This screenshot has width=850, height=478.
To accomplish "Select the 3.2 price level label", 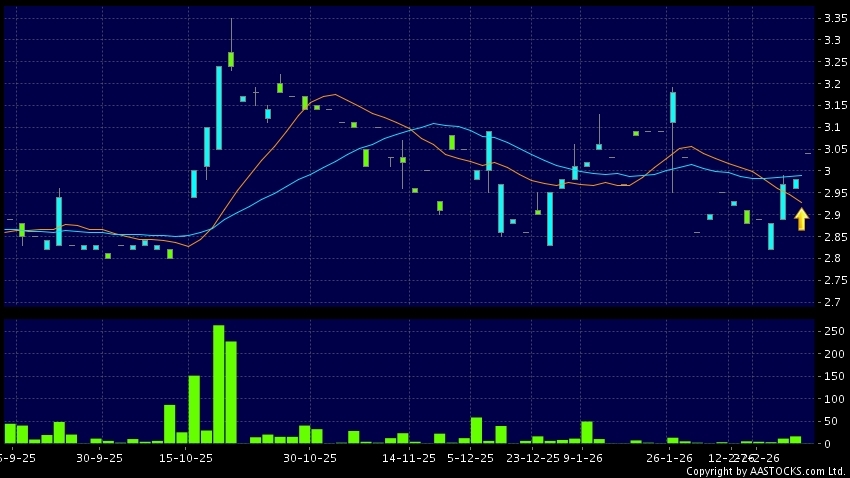I will pos(831,84).
